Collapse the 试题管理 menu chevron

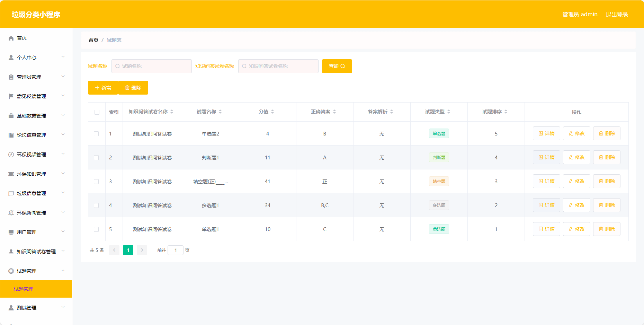click(x=63, y=271)
